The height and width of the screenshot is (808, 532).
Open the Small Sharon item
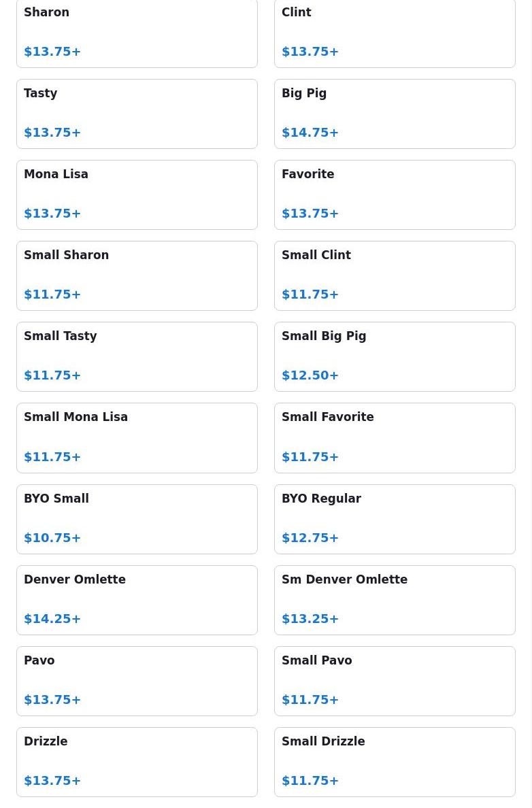[x=137, y=275]
